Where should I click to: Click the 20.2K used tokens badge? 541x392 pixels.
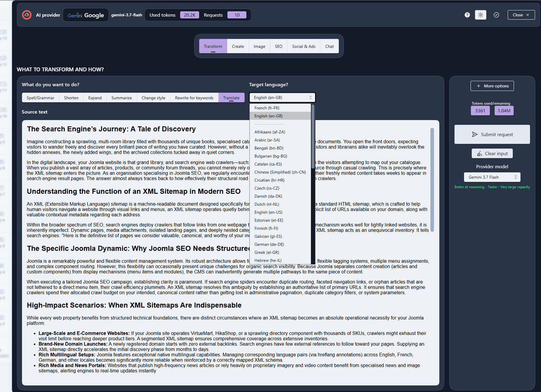coord(189,15)
